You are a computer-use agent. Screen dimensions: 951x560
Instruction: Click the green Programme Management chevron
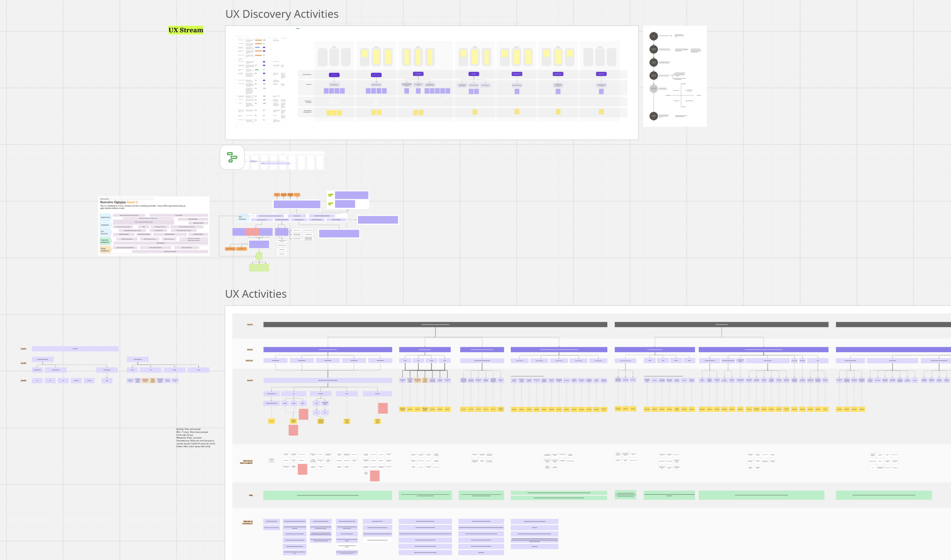coord(105,241)
